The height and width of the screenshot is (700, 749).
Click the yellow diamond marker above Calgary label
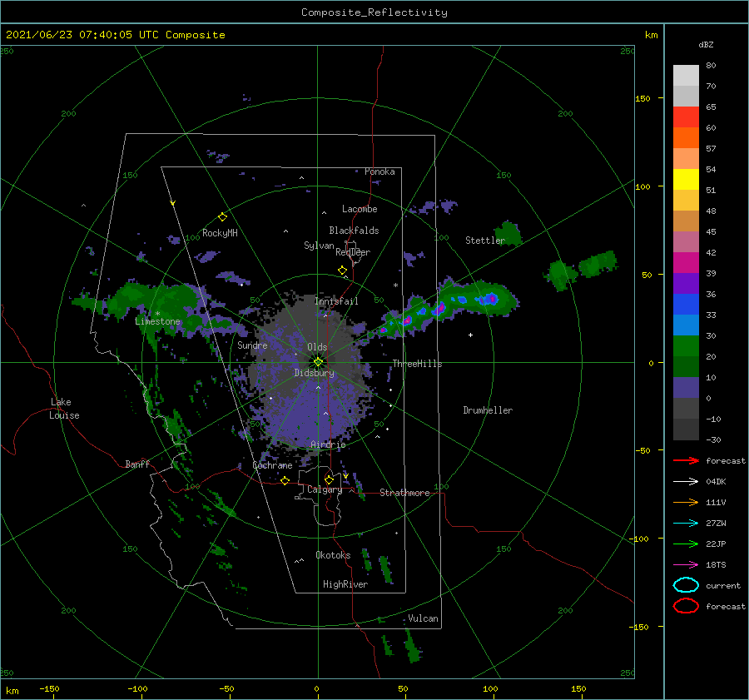(x=329, y=479)
